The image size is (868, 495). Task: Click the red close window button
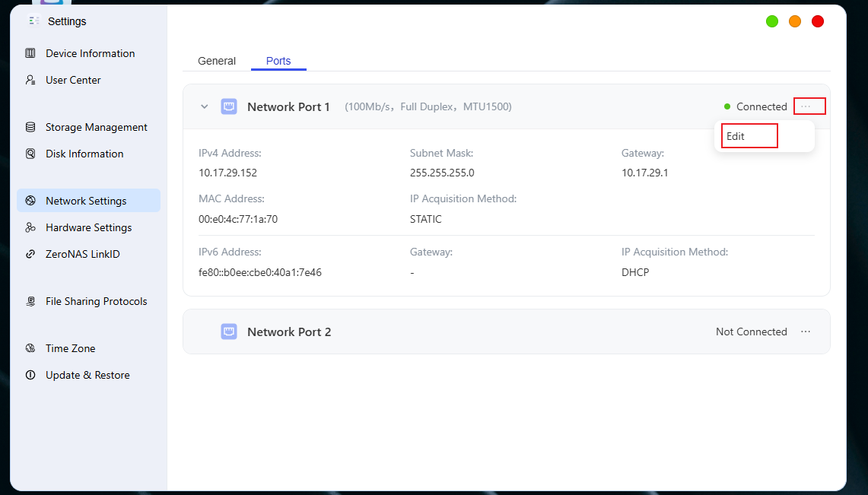click(818, 21)
